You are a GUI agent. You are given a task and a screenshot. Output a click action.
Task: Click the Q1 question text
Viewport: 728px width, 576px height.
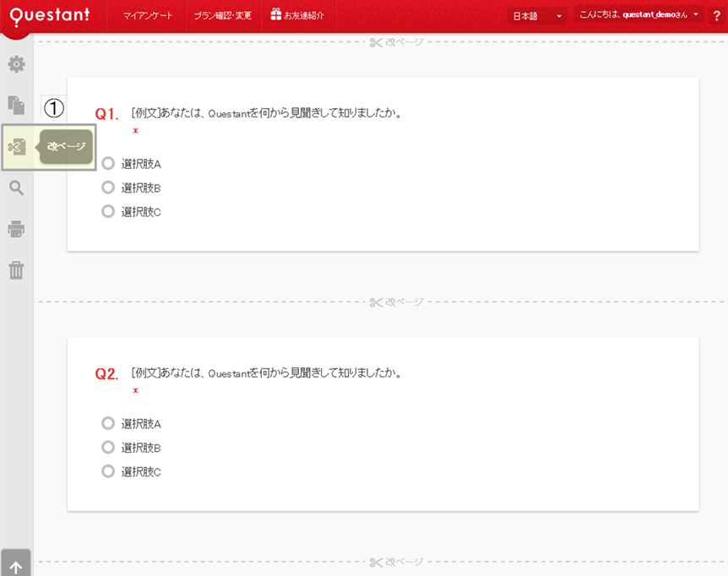coord(267,113)
